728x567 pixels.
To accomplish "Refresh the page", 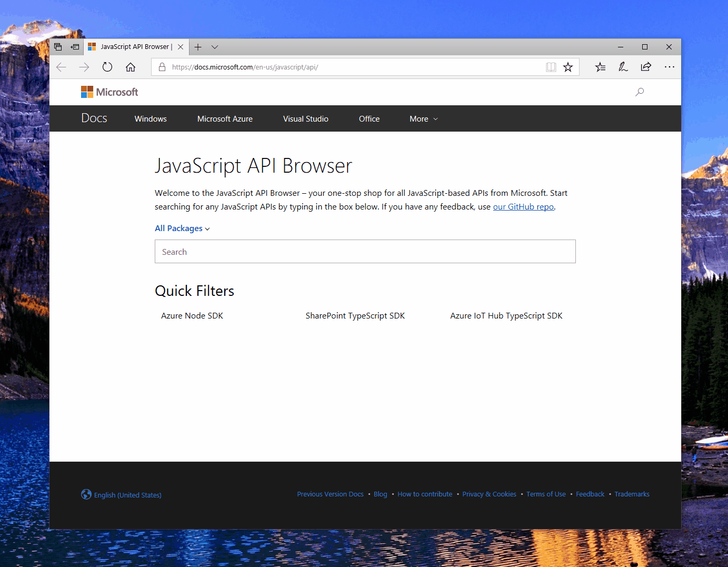I will (x=107, y=67).
